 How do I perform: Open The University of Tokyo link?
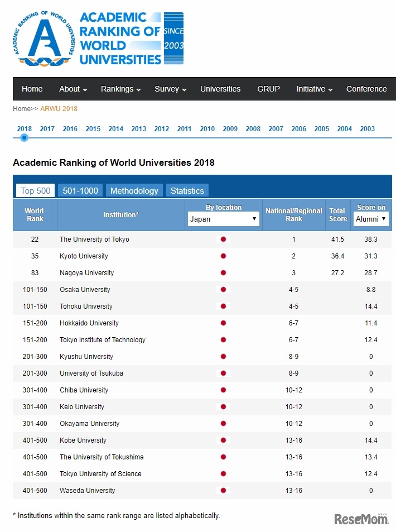click(94, 239)
